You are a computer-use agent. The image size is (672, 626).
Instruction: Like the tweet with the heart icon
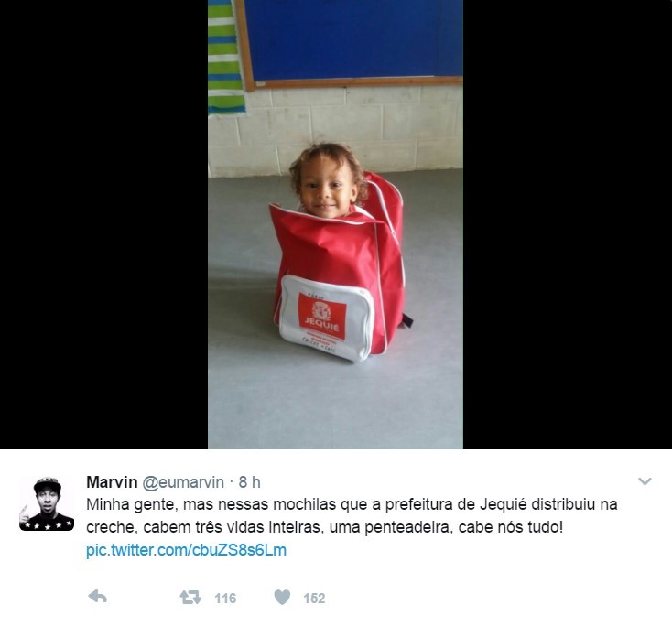click(282, 597)
